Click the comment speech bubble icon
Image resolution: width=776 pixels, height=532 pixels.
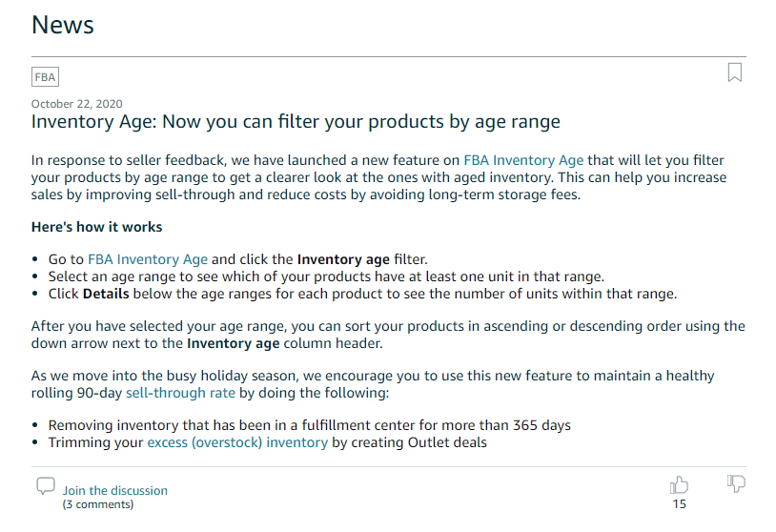[46, 486]
